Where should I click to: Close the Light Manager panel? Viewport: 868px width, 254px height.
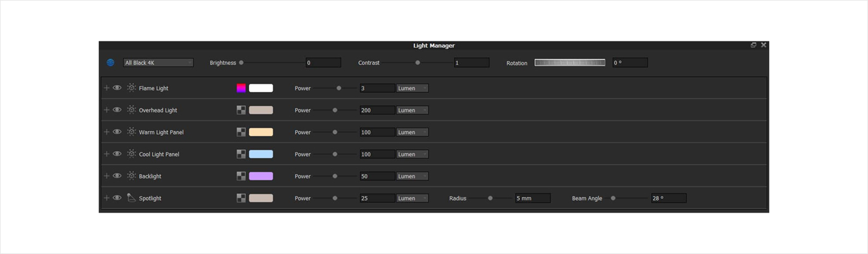(763, 45)
